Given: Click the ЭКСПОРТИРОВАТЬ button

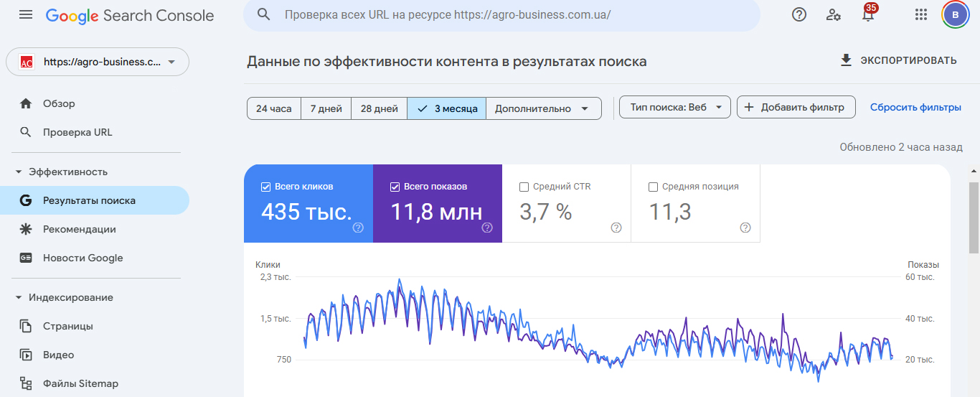Looking at the screenshot, I should tap(898, 60).
